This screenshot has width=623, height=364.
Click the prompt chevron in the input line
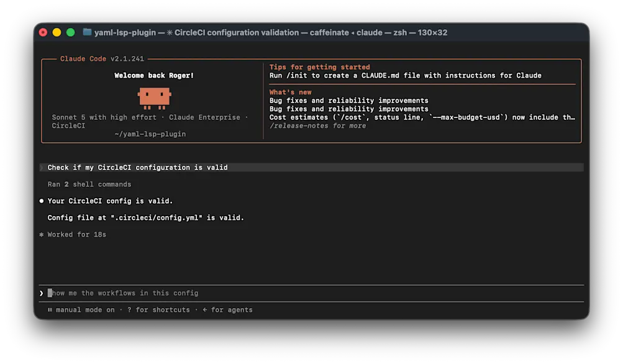42,293
